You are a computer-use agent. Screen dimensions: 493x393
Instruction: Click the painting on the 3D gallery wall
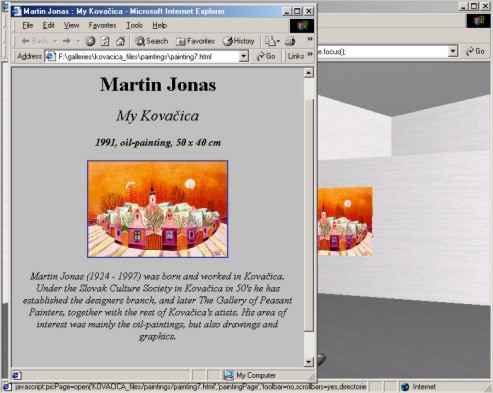[x=345, y=221]
